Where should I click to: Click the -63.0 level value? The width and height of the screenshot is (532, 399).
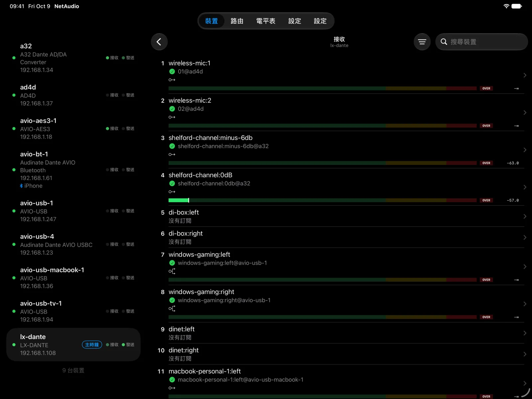point(513,163)
